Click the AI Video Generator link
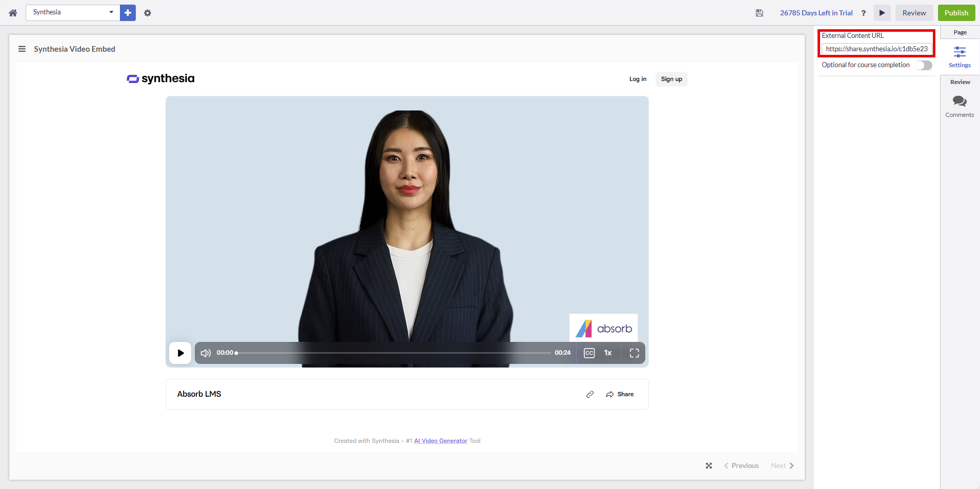 click(x=440, y=441)
